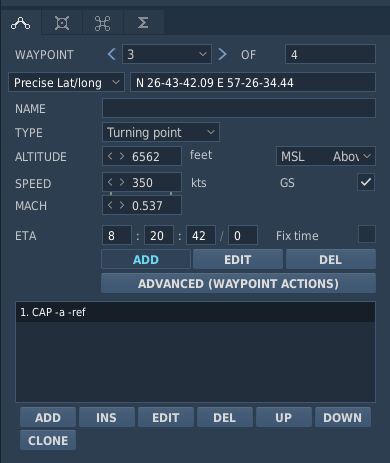Click DEL action button below list
390x463 pixels.
point(225,417)
